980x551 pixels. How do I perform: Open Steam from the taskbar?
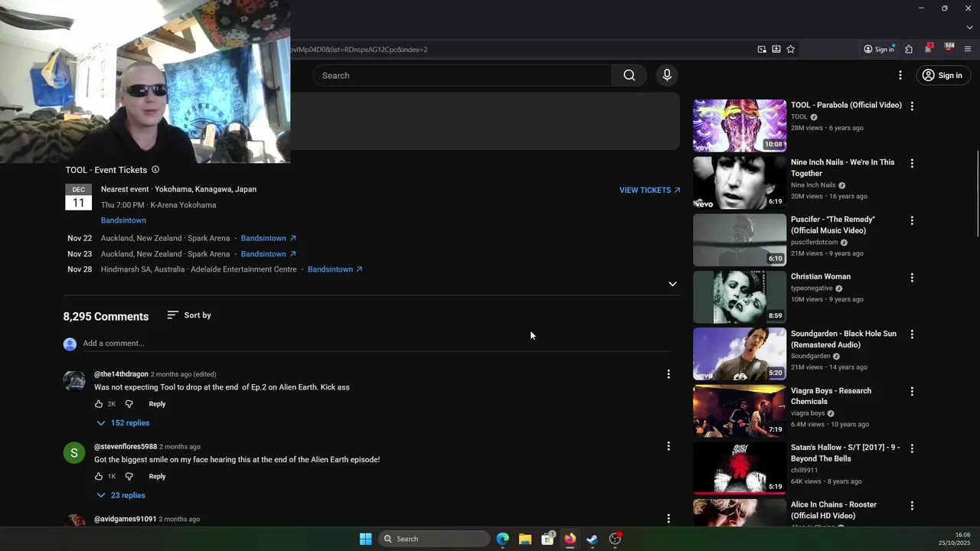(592, 539)
